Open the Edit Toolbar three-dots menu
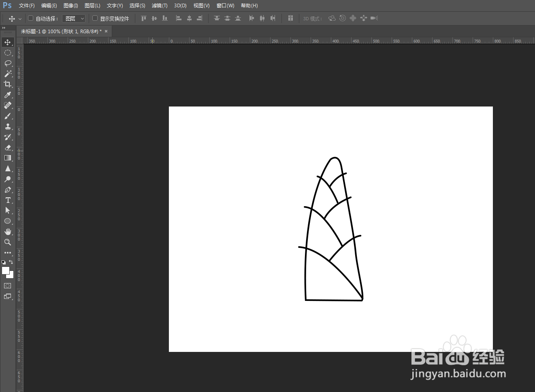Screen dimensions: 535x392 click(x=8, y=253)
